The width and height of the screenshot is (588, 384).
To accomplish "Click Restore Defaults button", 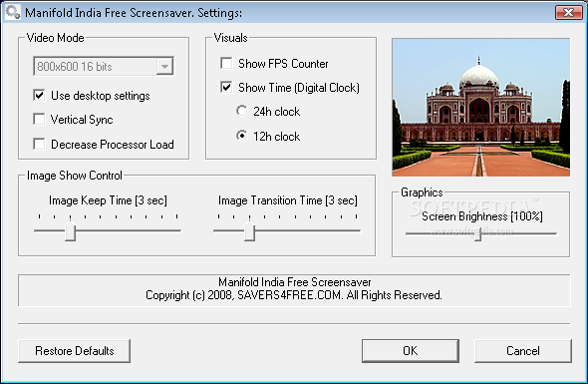I will pos(75,351).
